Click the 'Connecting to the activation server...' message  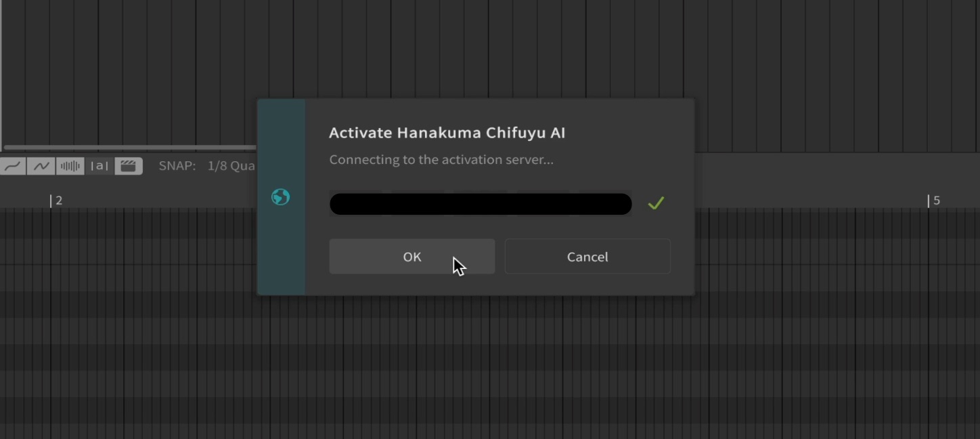(x=441, y=160)
